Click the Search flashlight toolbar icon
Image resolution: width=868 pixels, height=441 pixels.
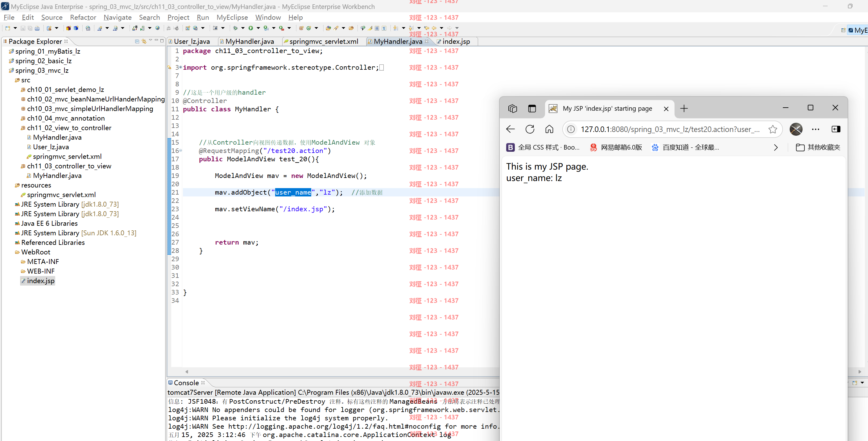click(336, 28)
